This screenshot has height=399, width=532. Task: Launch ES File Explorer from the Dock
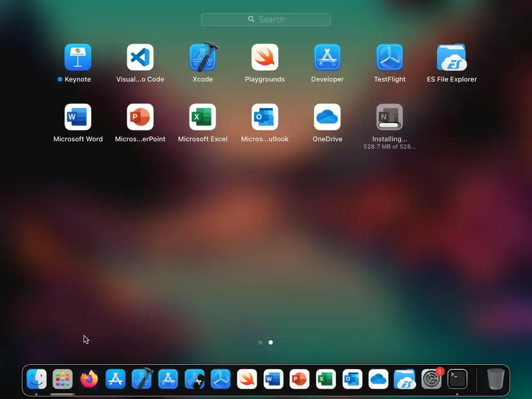(x=405, y=379)
